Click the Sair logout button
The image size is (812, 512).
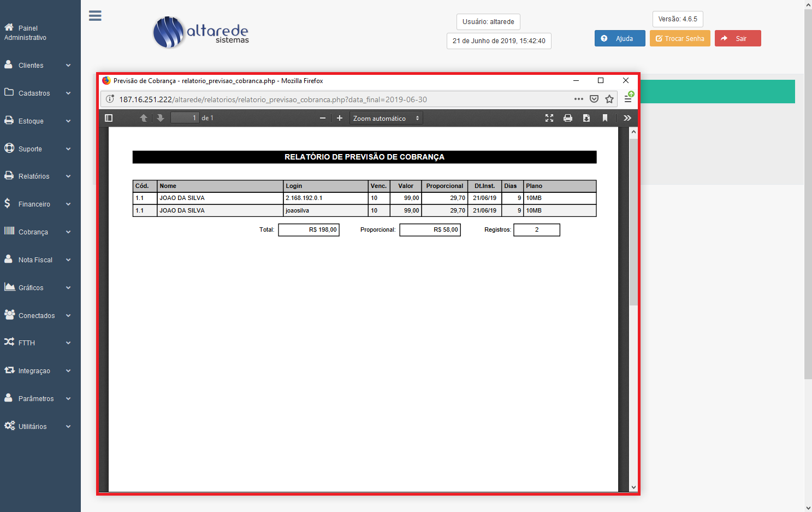(738, 38)
